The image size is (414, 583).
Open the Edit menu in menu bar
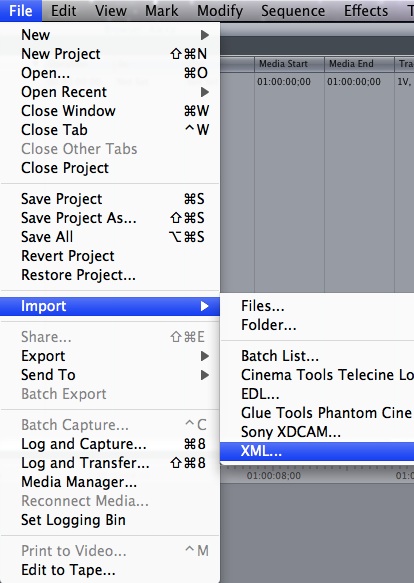point(64,11)
